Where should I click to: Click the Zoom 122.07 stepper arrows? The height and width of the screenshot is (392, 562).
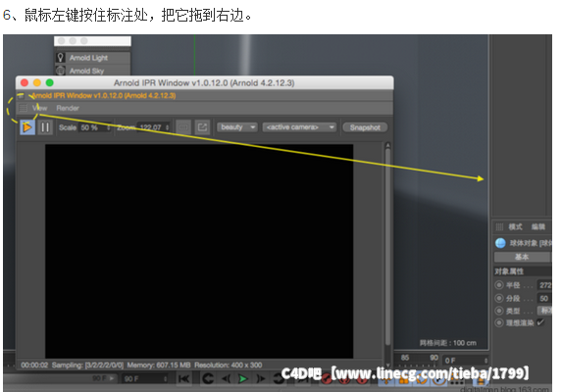pyautogui.click(x=167, y=127)
